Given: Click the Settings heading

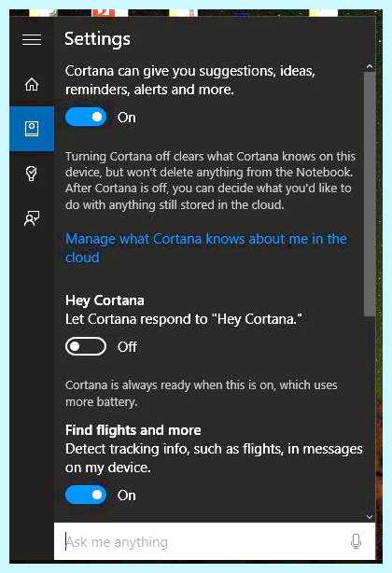Looking at the screenshot, I should tap(97, 39).
